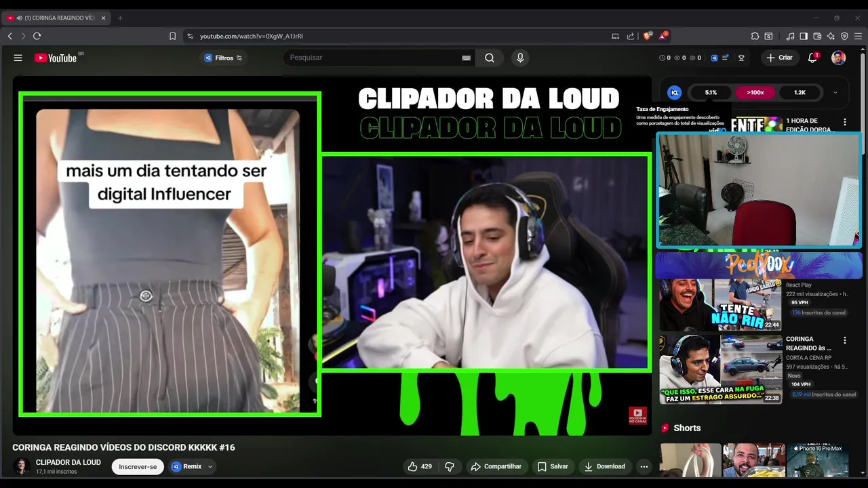Click the Criar button
The width and height of the screenshot is (868, 488).
coord(779,58)
